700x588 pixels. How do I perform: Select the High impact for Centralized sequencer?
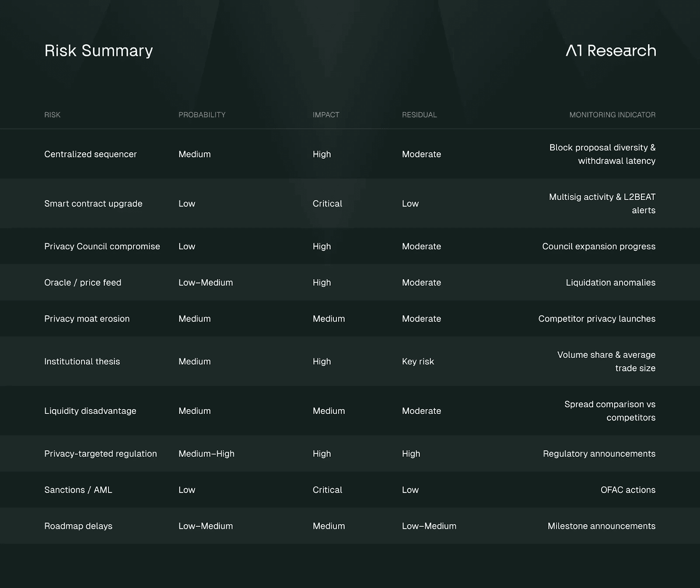[x=322, y=154]
